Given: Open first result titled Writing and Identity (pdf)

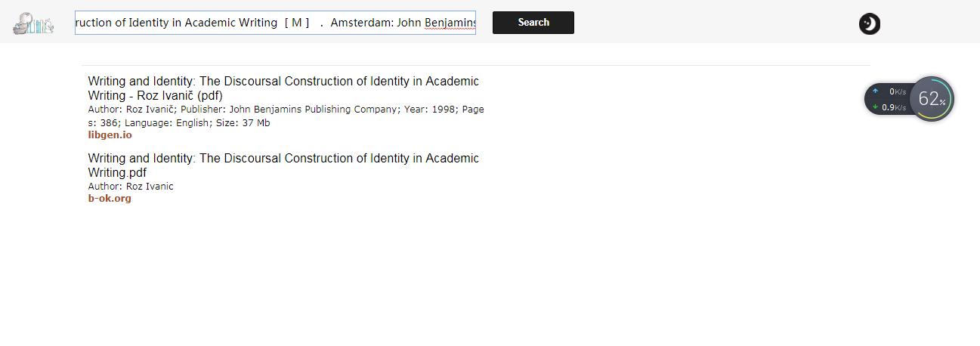Looking at the screenshot, I should pos(283,88).
